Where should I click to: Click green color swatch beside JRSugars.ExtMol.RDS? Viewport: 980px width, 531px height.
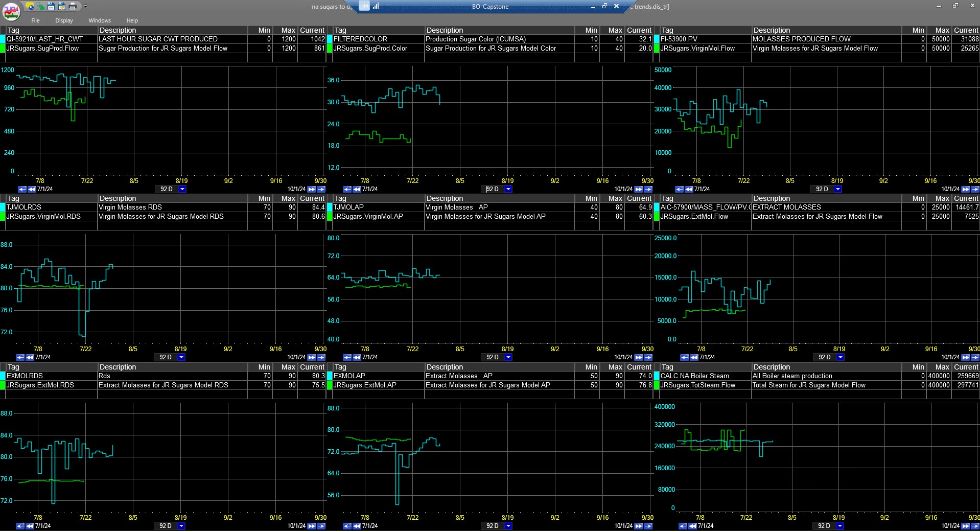[3, 385]
